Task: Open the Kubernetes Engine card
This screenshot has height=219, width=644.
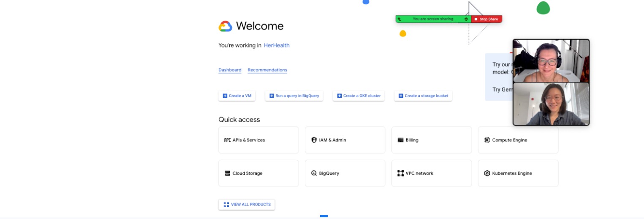Action: point(518,173)
